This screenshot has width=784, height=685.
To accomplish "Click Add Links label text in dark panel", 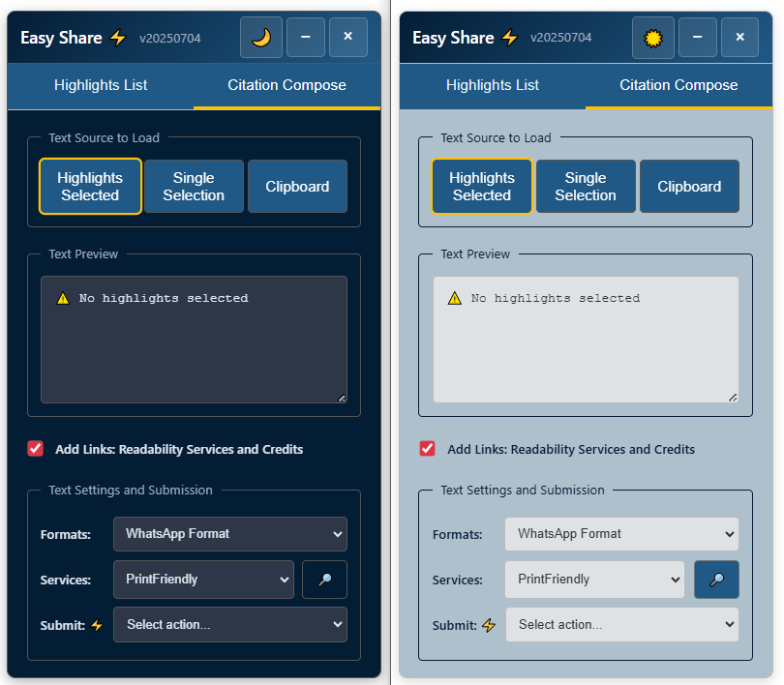I will point(179,450).
